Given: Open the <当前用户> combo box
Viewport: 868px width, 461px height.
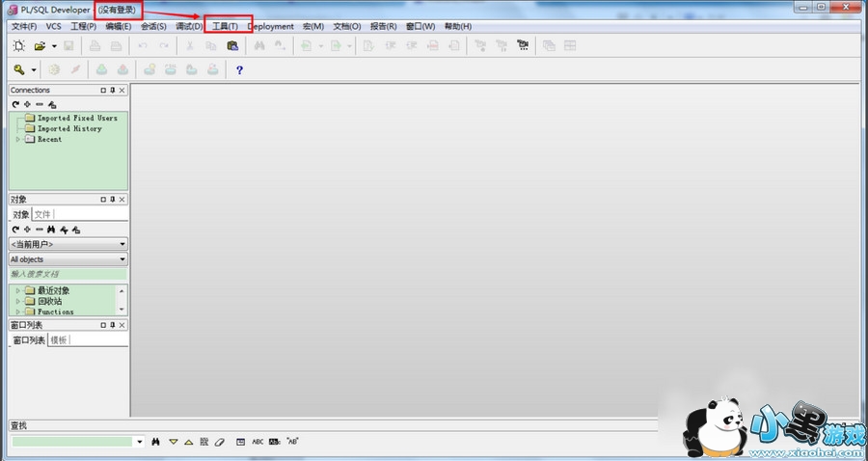Looking at the screenshot, I should pyautogui.click(x=68, y=244).
